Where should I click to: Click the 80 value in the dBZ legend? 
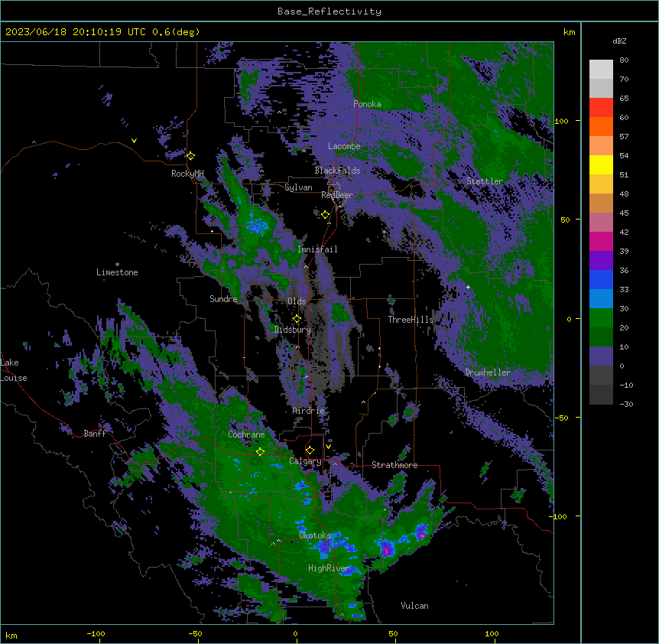(x=624, y=60)
